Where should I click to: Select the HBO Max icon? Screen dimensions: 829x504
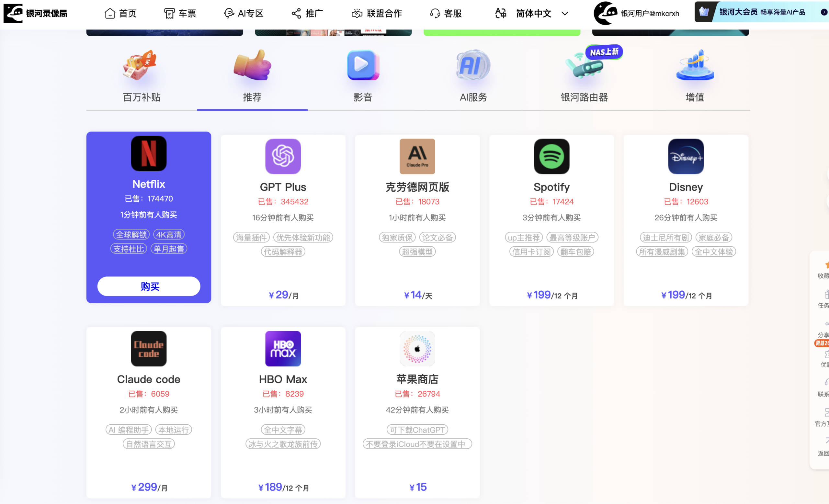tap(283, 349)
